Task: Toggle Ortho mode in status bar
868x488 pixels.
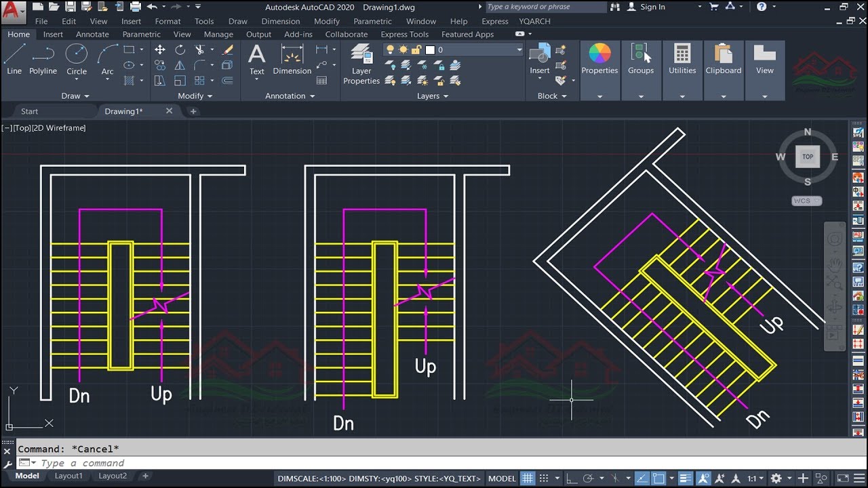Action: tap(572, 478)
